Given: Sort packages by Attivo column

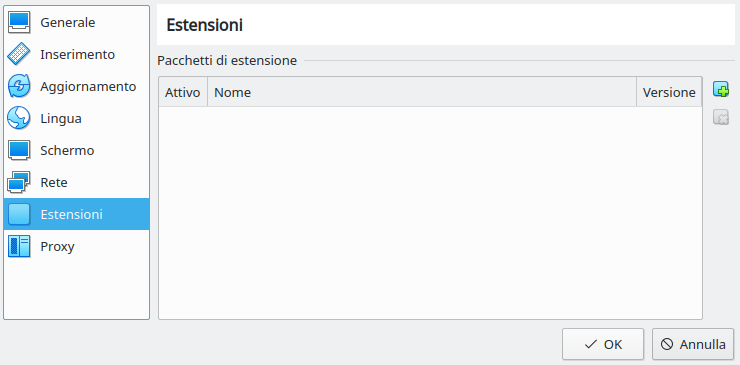Looking at the screenshot, I should tap(183, 92).
